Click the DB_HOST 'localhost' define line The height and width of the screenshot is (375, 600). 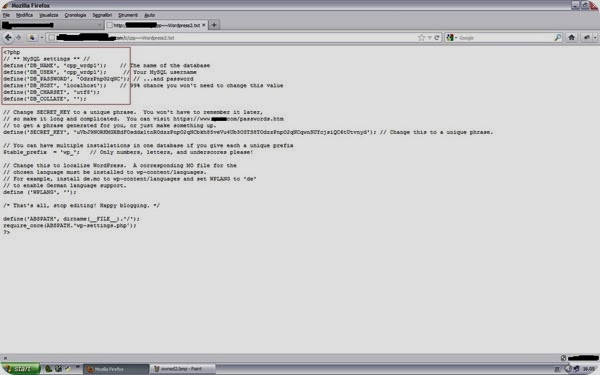coord(143,85)
